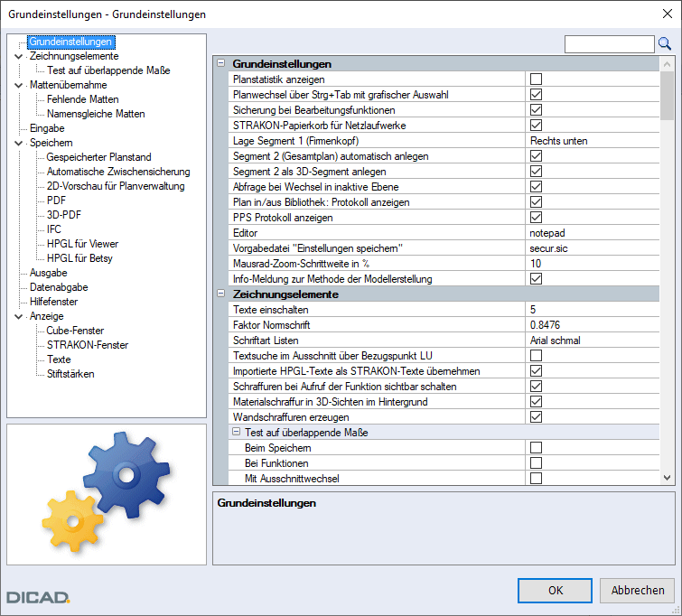
Task: Collapse the Mattenübernahme tree node chevron
Action: (18, 85)
